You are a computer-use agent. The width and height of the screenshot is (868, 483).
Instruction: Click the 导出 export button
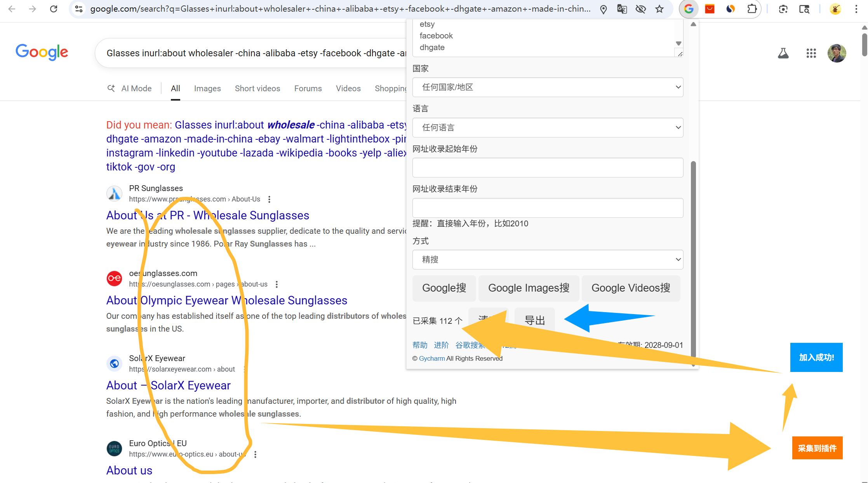click(534, 320)
